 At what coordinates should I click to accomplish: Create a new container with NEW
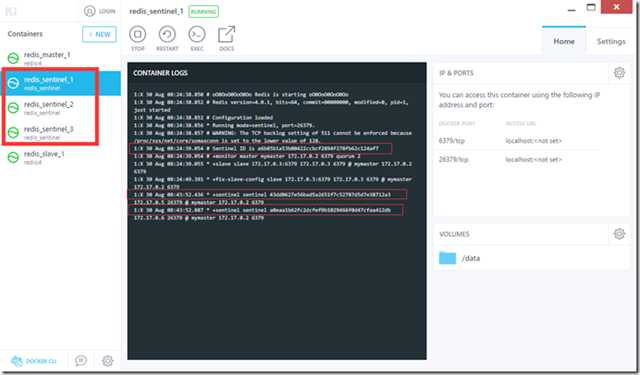pos(99,34)
